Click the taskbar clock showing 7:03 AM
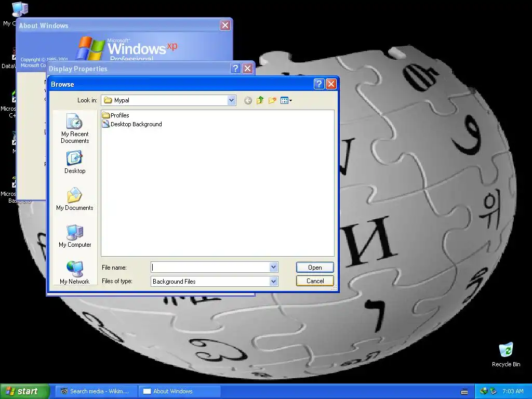This screenshot has width=532, height=399. click(x=513, y=391)
